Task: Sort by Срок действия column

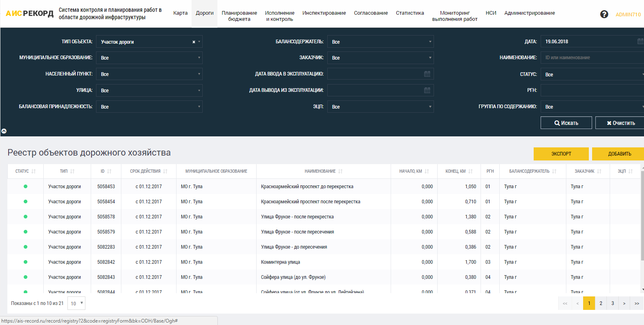Action: click(x=165, y=171)
